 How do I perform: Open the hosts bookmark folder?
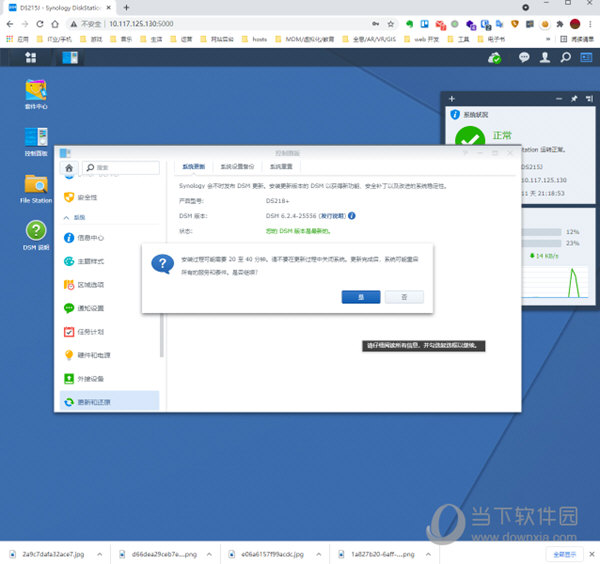[255, 39]
